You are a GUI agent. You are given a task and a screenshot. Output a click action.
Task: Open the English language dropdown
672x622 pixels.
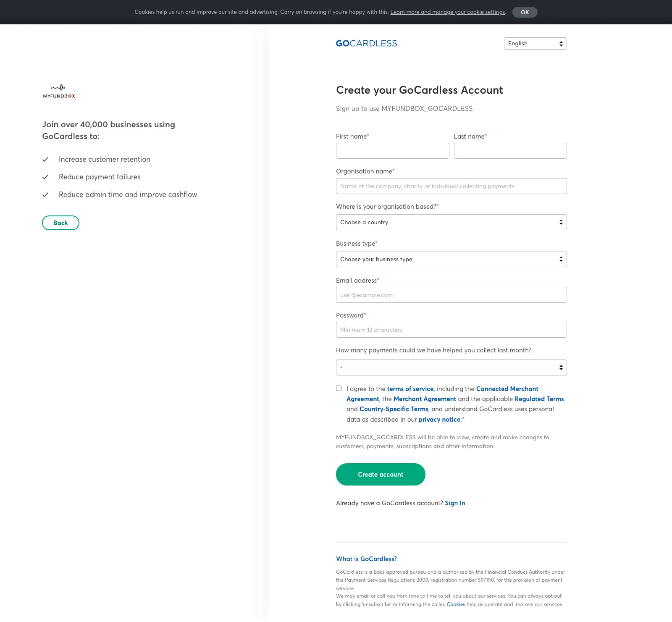(x=535, y=43)
